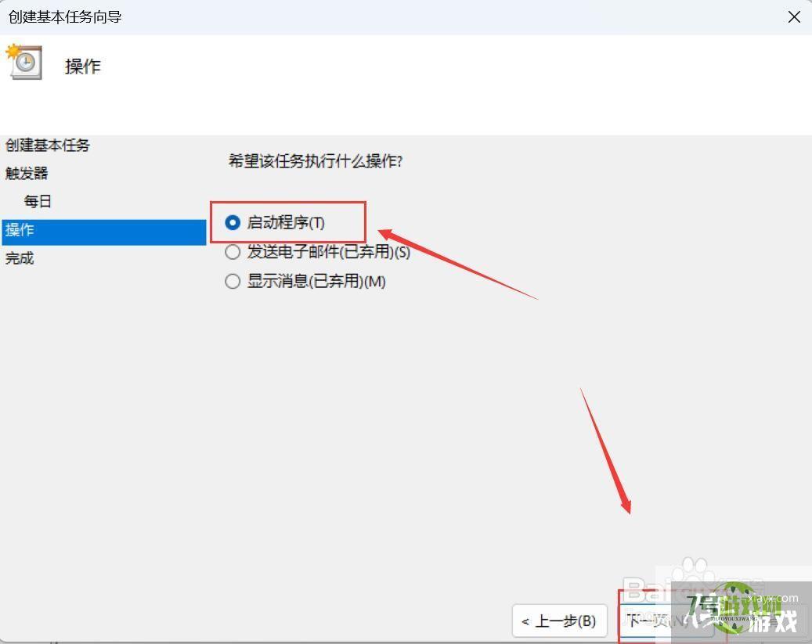Image resolution: width=812 pixels, height=644 pixels.
Task: Close the 创建基本任务向导 dialog
Action: (794, 17)
